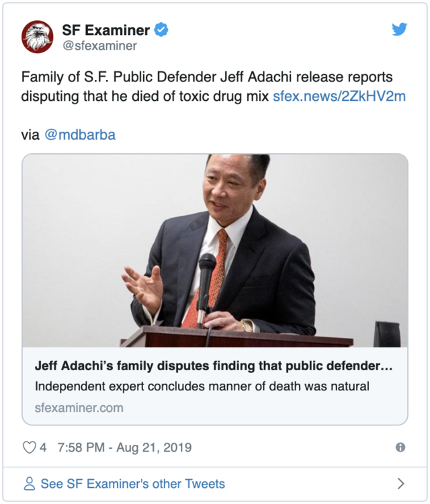Expand the chevron arrow at bottom right
The height and width of the screenshot is (504, 430).
[400, 483]
